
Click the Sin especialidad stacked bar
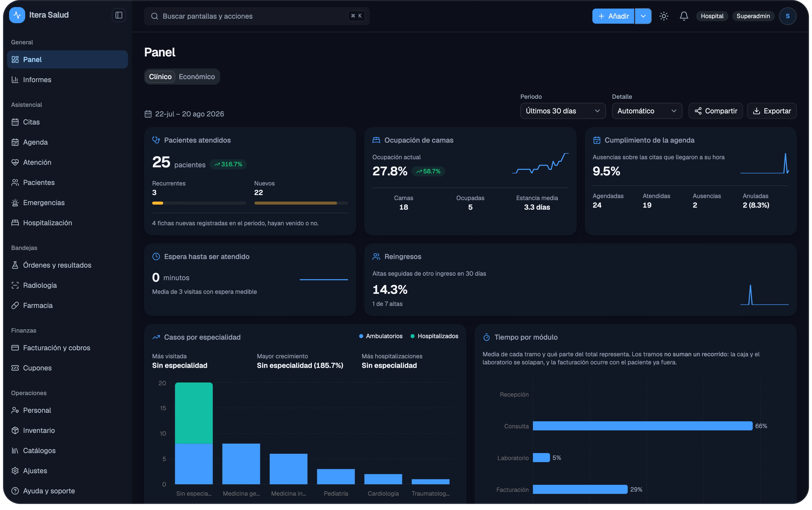pos(194,433)
